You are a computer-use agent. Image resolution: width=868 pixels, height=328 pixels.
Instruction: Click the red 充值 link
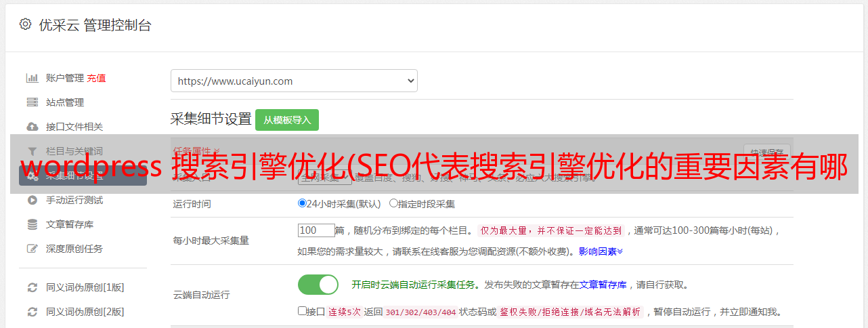tap(96, 78)
